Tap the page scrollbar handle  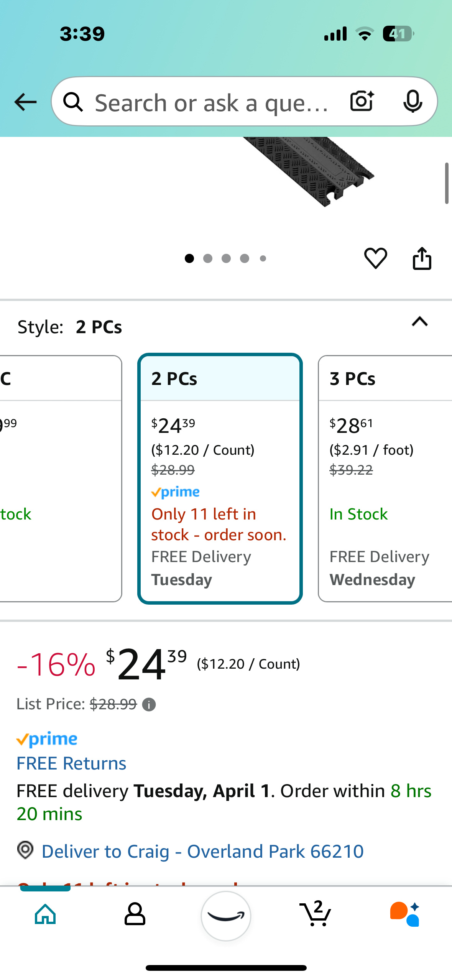click(446, 183)
